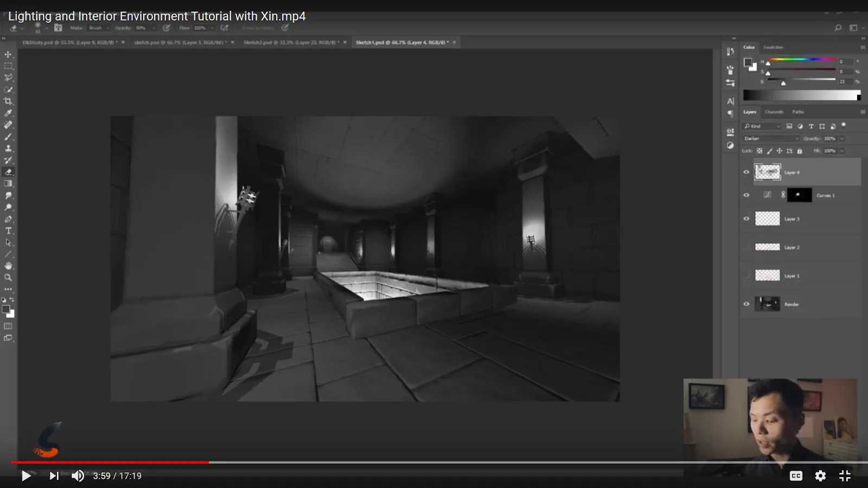Open the Kind filter dropdown
This screenshot has width=868, height=488.
coord(762,126)
